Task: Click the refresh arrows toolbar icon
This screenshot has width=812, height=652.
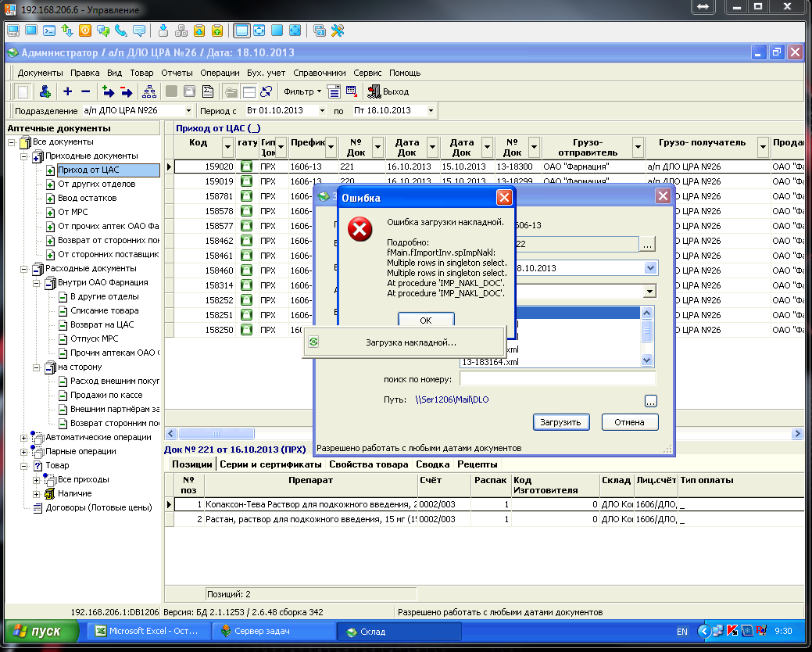Action: coord(266,91)
